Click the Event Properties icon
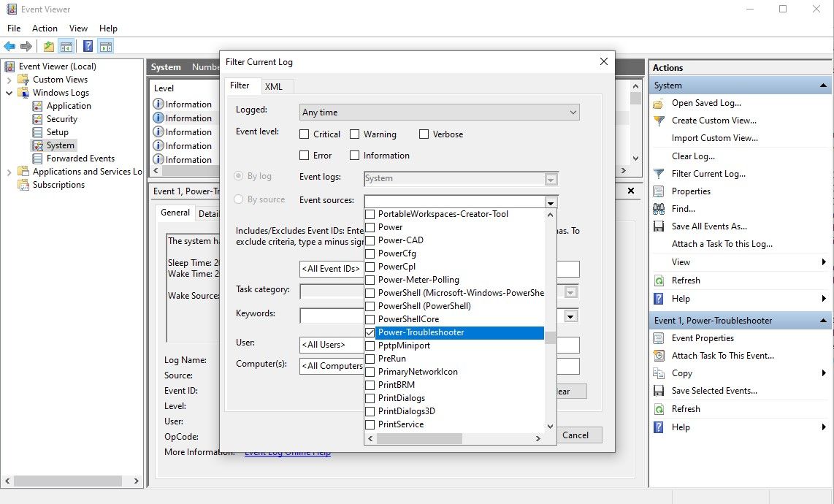 click(659, 338)
